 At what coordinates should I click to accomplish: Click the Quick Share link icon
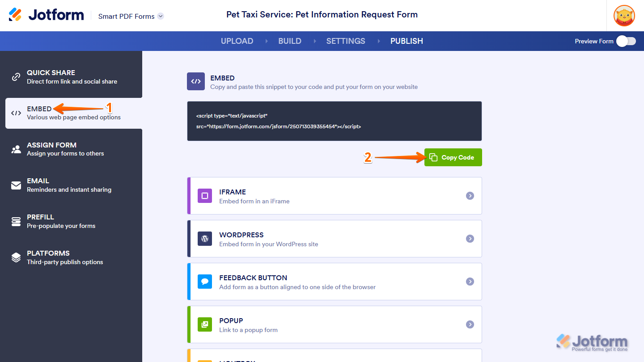(16, 77)
